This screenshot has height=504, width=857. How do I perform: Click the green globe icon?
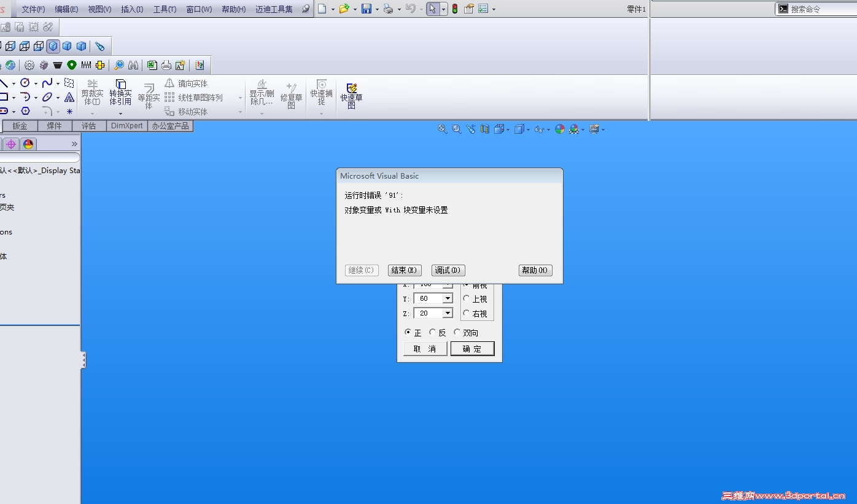pos(10,65)
